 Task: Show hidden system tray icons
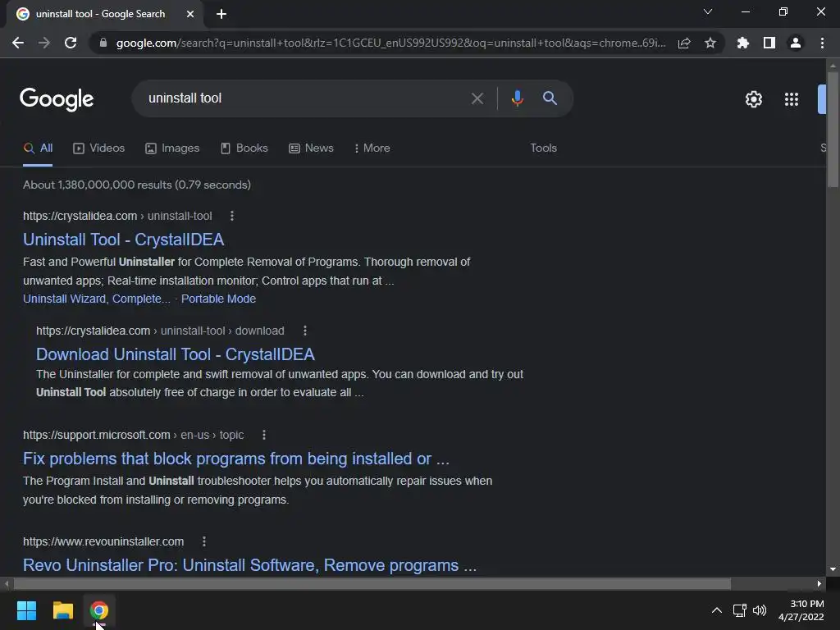(717, 610)
